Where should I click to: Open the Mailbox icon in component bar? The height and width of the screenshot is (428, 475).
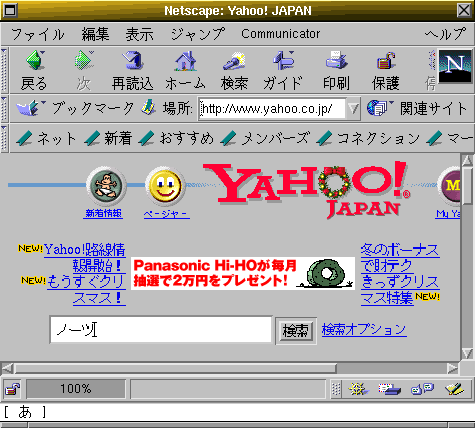[389, 389]
